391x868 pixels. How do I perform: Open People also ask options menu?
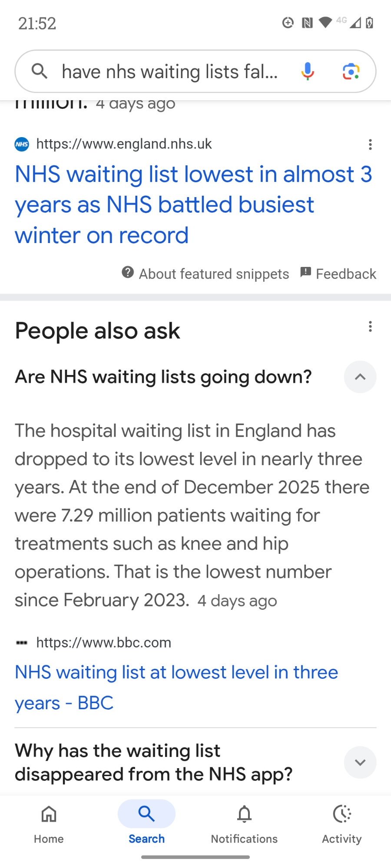coord(370,326)
